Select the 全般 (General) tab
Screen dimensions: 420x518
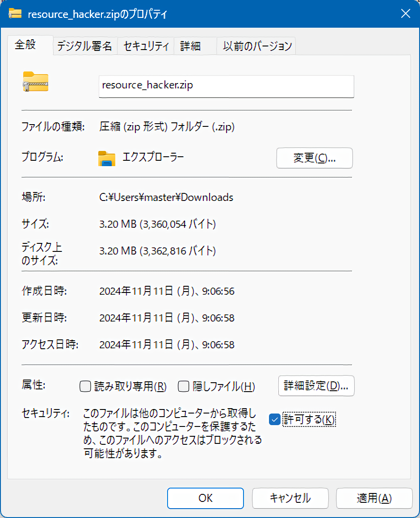click(x=25, y=45)
